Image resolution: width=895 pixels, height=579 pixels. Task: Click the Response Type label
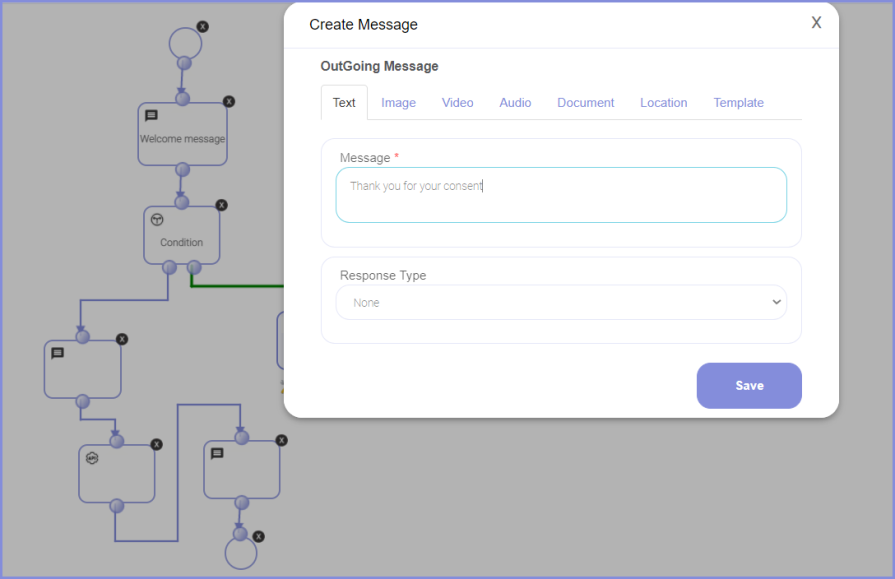tap(383, 275)
